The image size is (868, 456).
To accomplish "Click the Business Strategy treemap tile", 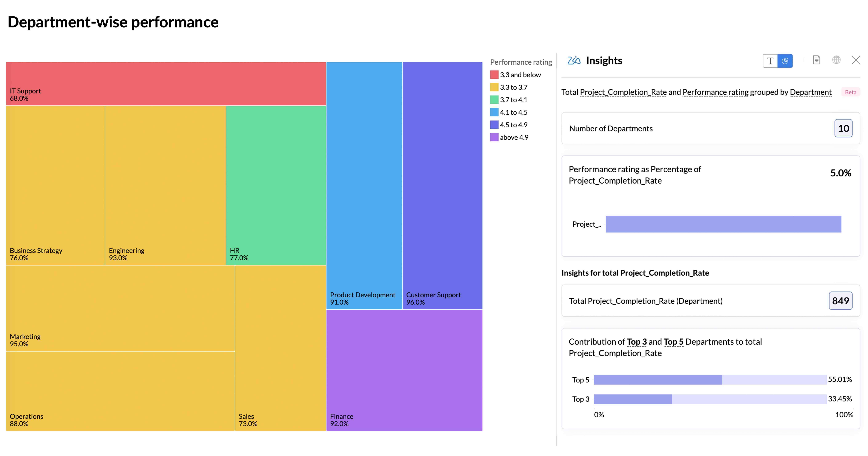I will [x=56, y=186].
